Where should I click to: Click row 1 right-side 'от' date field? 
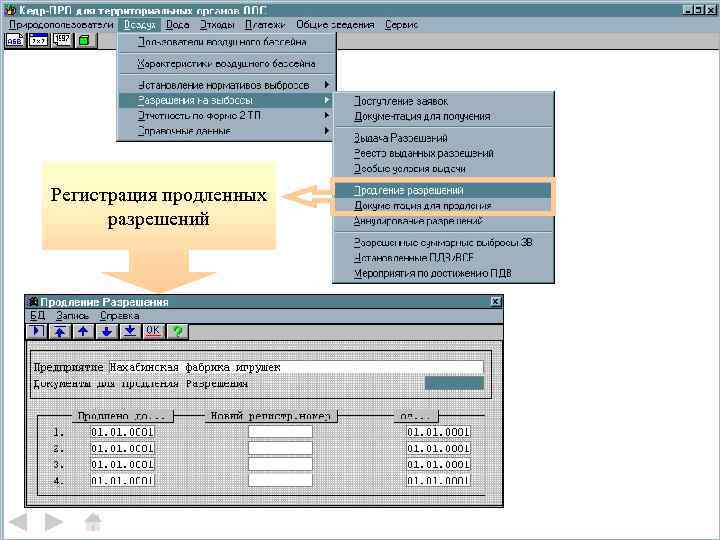[x=439, y=432]
